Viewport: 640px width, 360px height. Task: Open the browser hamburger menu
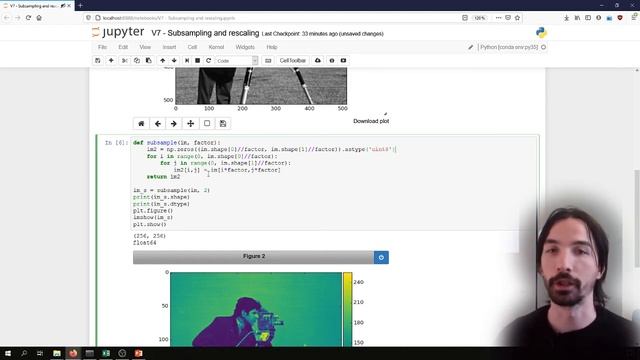tap(635, 18)
